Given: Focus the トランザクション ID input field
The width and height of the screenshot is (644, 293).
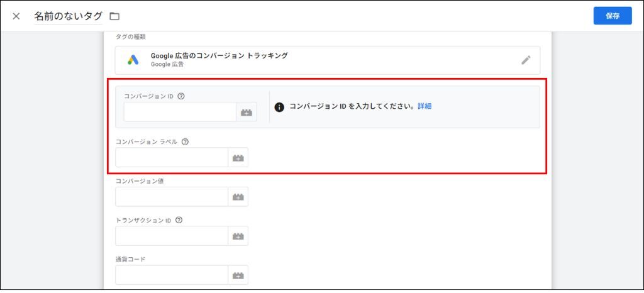Looking at the screenshot, I should (172, 236).
